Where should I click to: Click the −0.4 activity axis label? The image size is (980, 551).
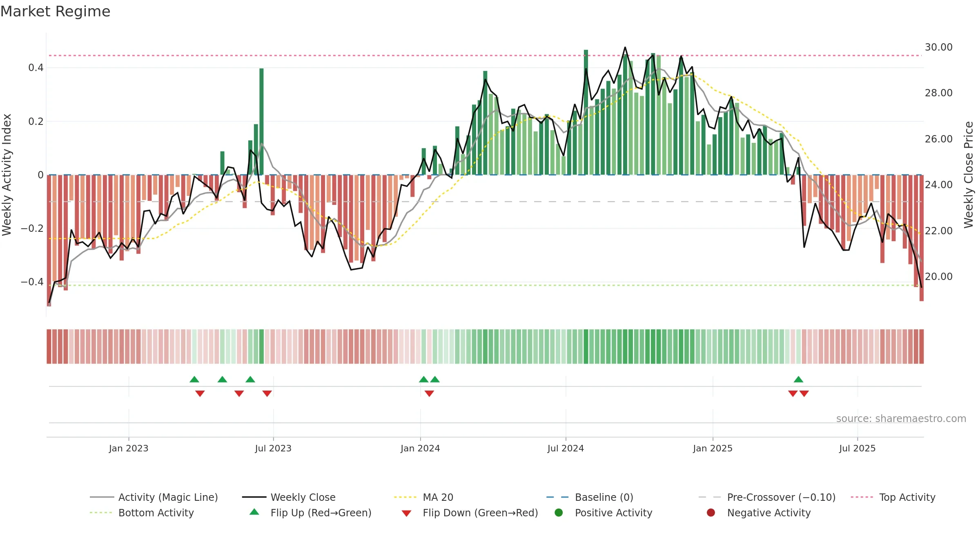(32, 282)
